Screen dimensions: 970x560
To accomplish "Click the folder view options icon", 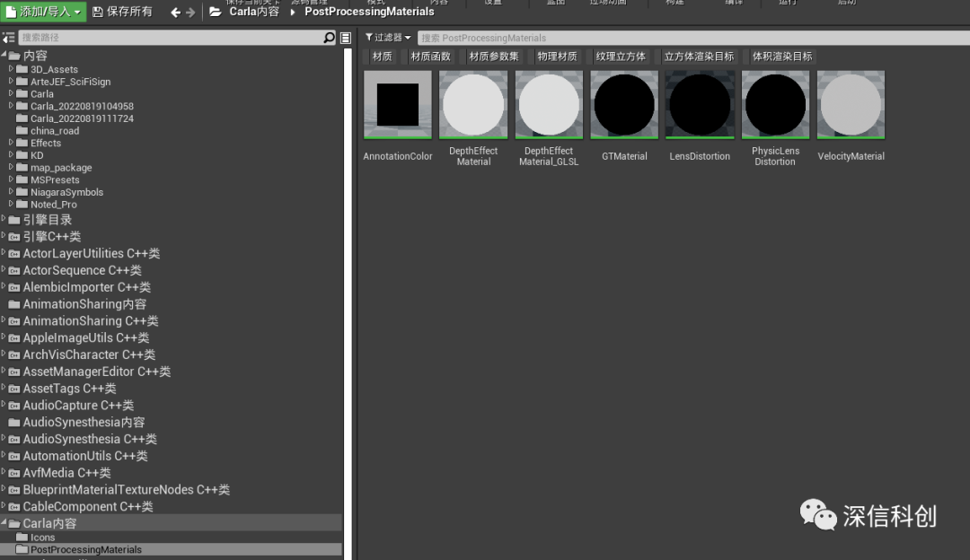I will 346,38.
